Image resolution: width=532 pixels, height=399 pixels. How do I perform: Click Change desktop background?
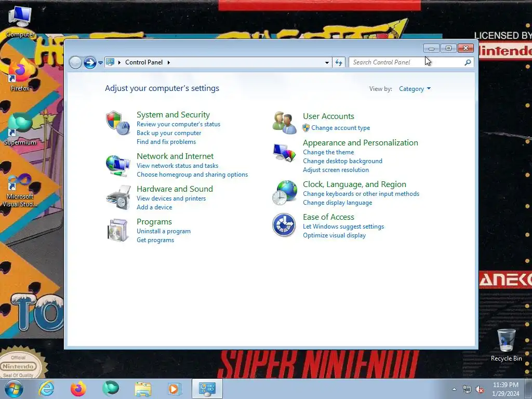[x=342, y=161]
